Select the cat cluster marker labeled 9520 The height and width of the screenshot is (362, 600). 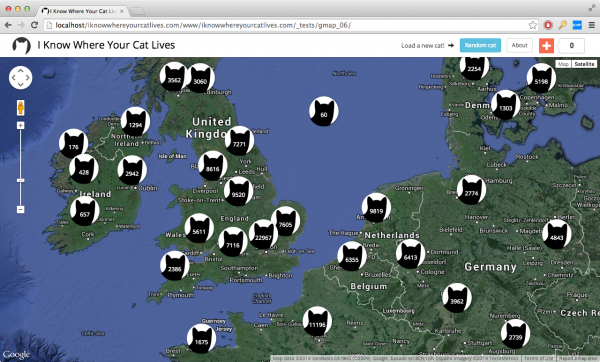pos(238,191)
